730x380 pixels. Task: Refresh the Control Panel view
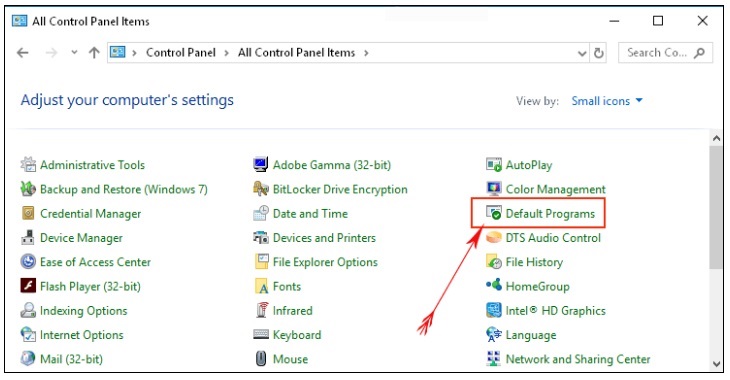pyautogui.click(x=599, y=53)
